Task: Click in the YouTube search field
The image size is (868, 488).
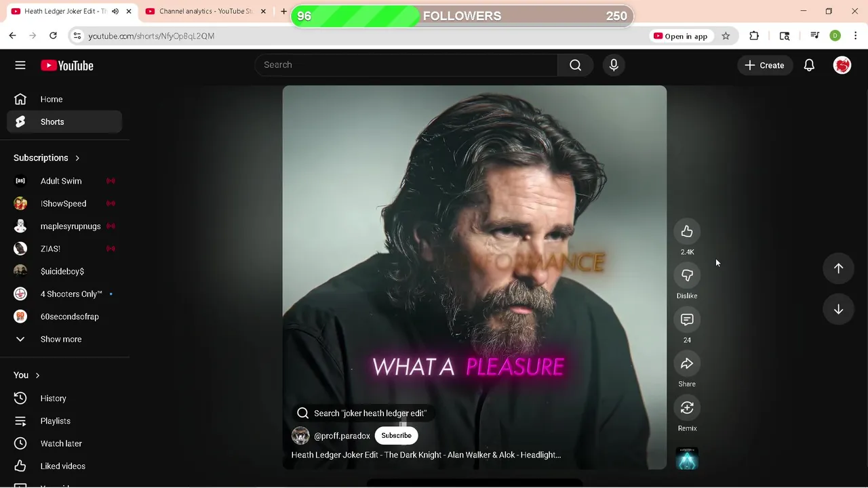Action: 407,65
